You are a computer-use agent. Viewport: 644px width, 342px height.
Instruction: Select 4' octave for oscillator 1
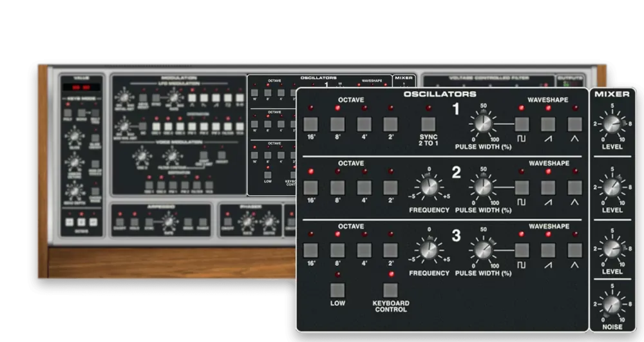click(x=364, y=124)
